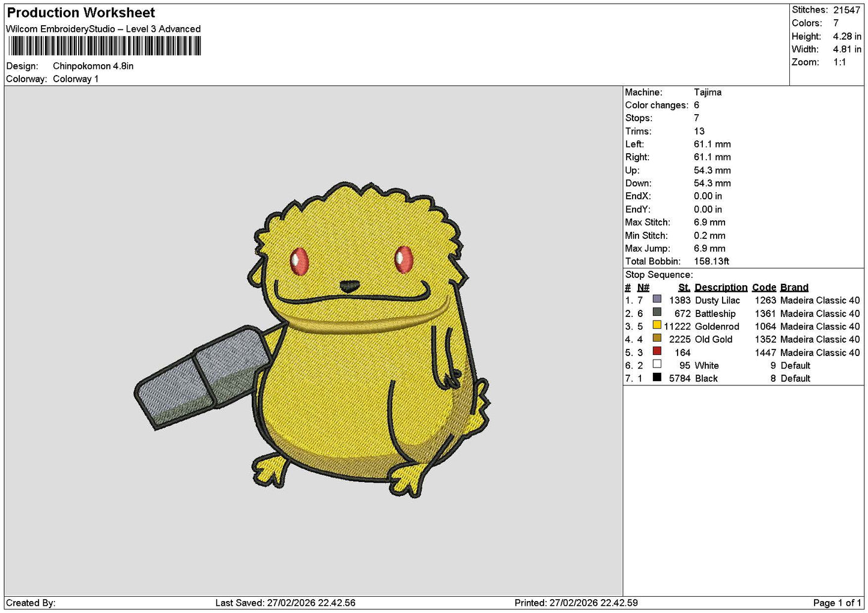Click the 'Production Worksheet' title
The image size is (868, 613).
point(80,13)
